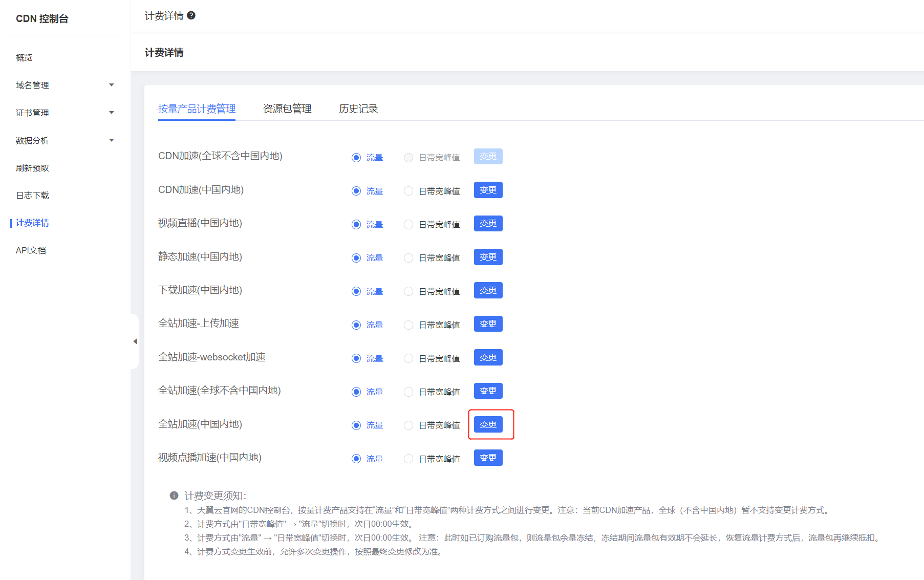Select 日带宽峰值 for CDN加速(中国内地)
The width and height of the screenshot is (924, 580).
432,191
